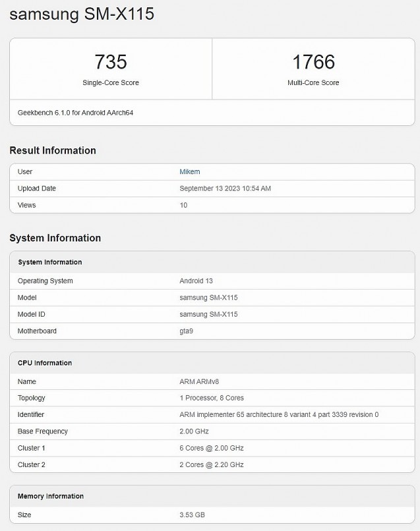The height and width of the screenshot is (531, 420).
Task: Select the motherboard value gta9
Action: 186,331
